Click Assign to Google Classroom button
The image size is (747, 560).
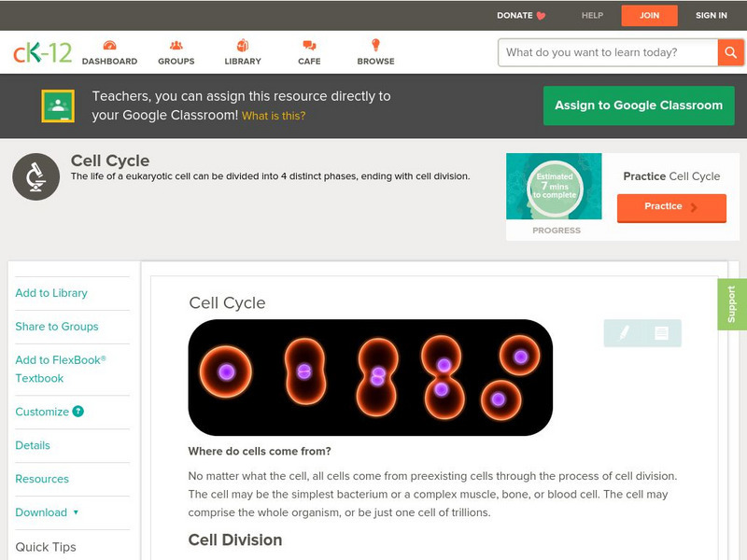[x=639, y=105]
